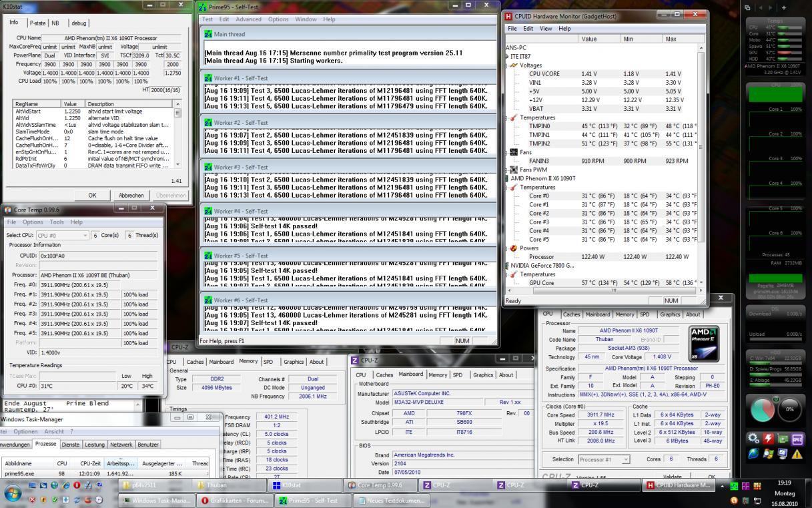Click the CPU-Z launcher icon in the sidebar gadget
Viewport: 812px width, 508px height.
point(797,439)
